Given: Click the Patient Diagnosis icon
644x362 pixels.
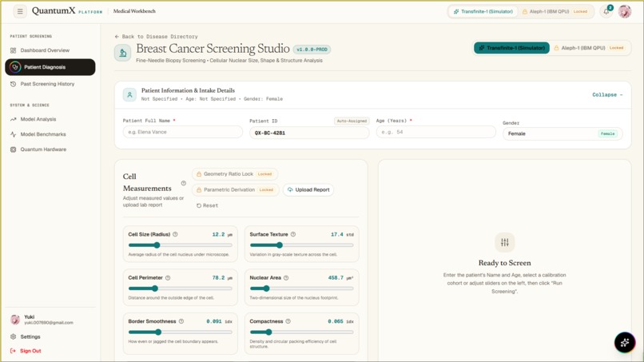Looking at the screenshot, I should pos(15,67).
